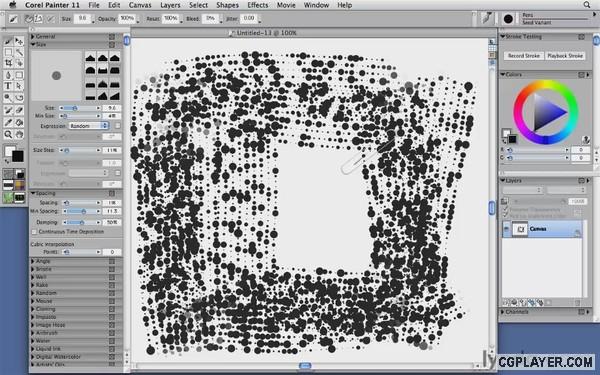This screenshot has width=600, height=375.
Task: Select the Paint Bucket tool
Action: coord(19,122)
